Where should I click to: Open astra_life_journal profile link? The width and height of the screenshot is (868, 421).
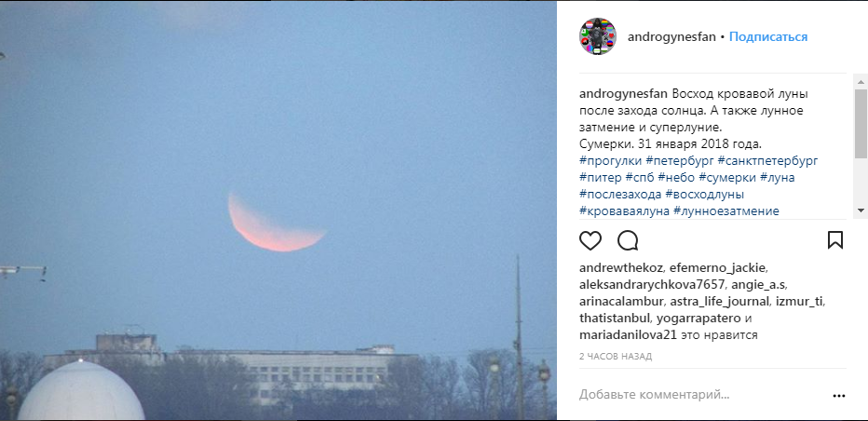720,302
